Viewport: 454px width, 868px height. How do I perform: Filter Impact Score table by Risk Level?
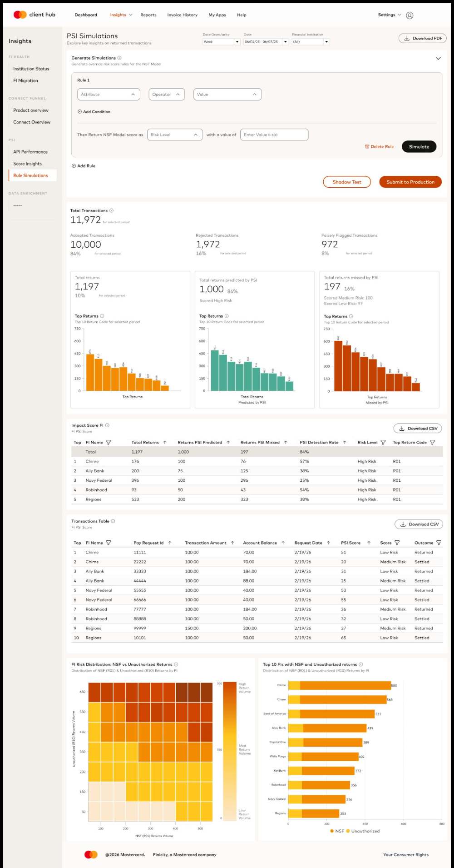point(383,442)
